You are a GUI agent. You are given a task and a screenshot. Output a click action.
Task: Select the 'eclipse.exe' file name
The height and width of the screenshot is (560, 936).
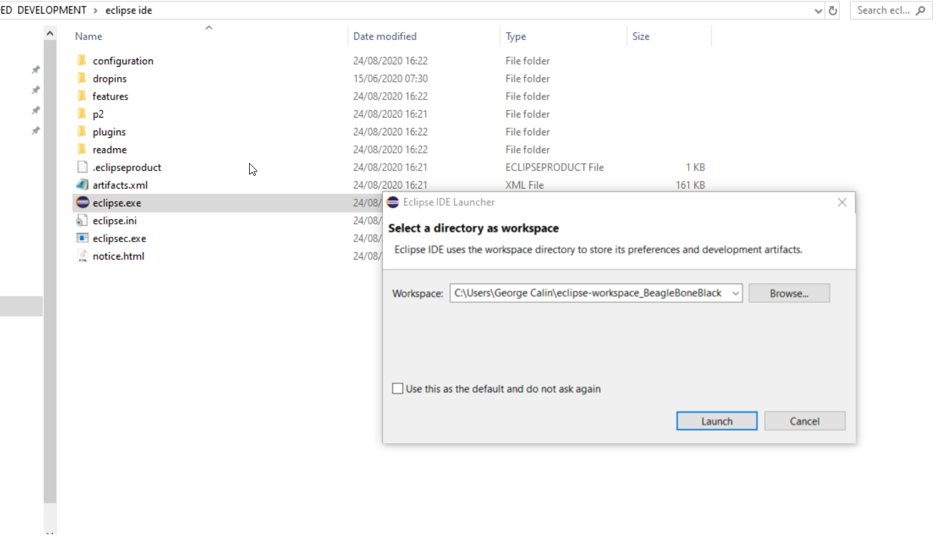click(x=117, y=203)
